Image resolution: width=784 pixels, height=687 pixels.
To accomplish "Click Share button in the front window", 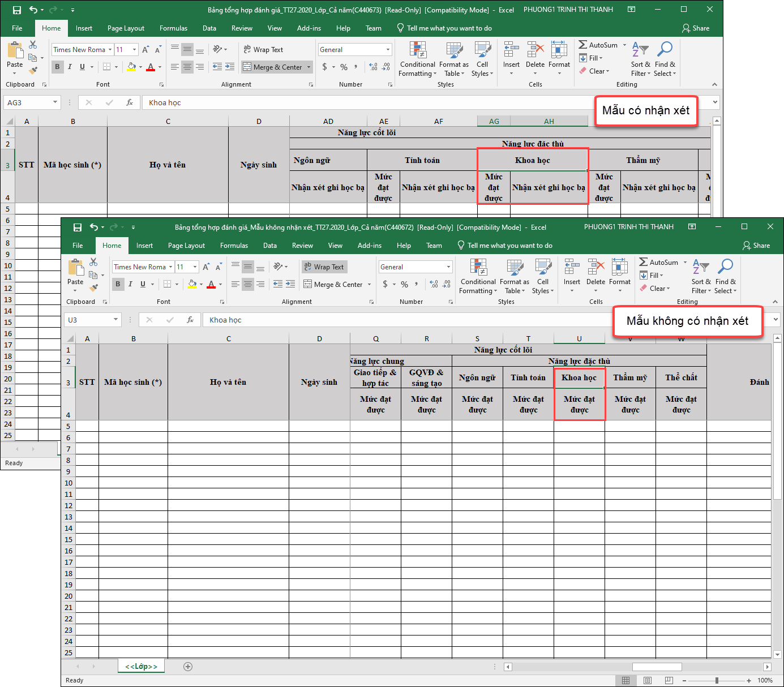I will click(756, 246).
